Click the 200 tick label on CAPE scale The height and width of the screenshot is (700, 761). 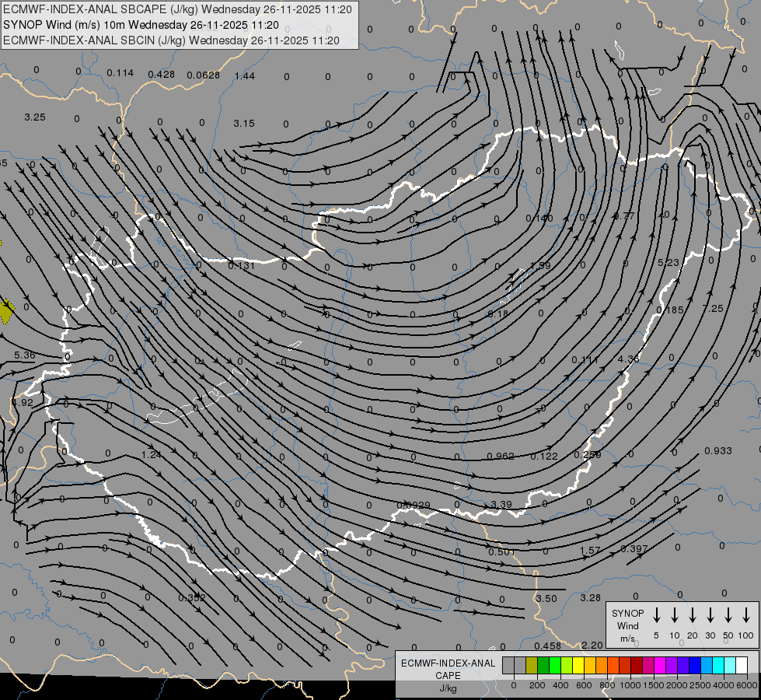point(537,685)
